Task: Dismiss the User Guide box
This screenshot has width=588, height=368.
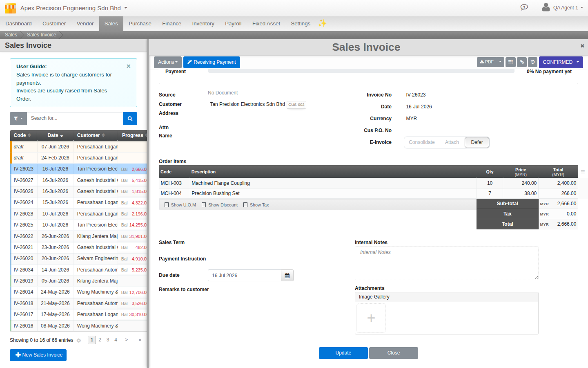Action: (129, 66)
